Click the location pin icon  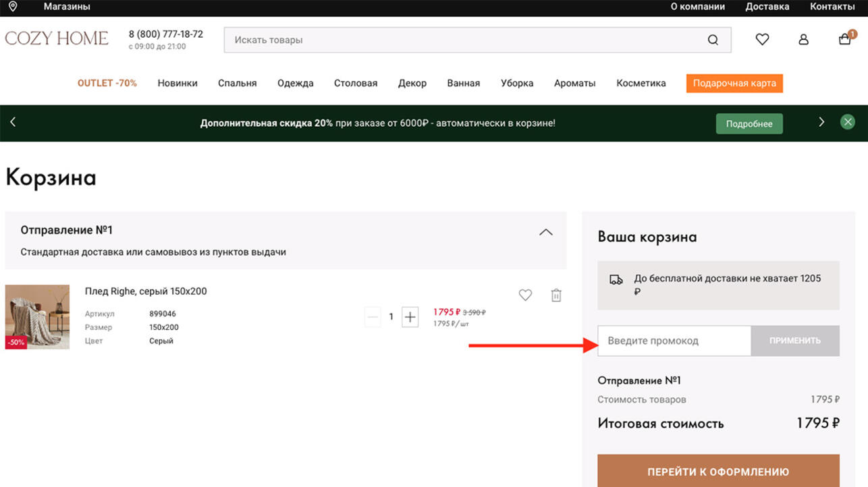coord(13,7)
